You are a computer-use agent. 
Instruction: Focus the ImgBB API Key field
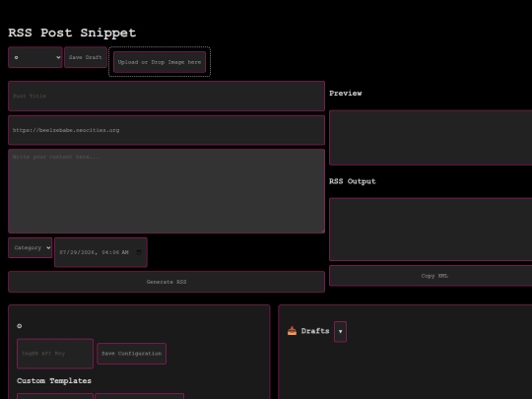(x=55, y=354)
